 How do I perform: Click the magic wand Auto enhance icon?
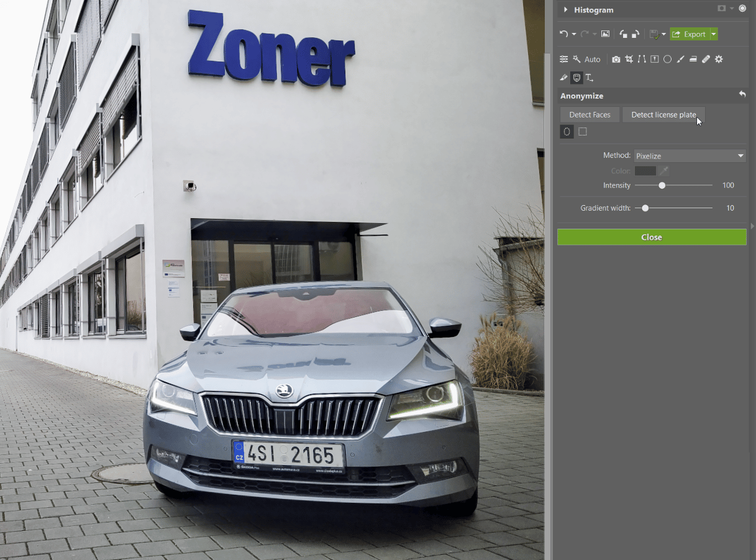click(x=577, y=59)
